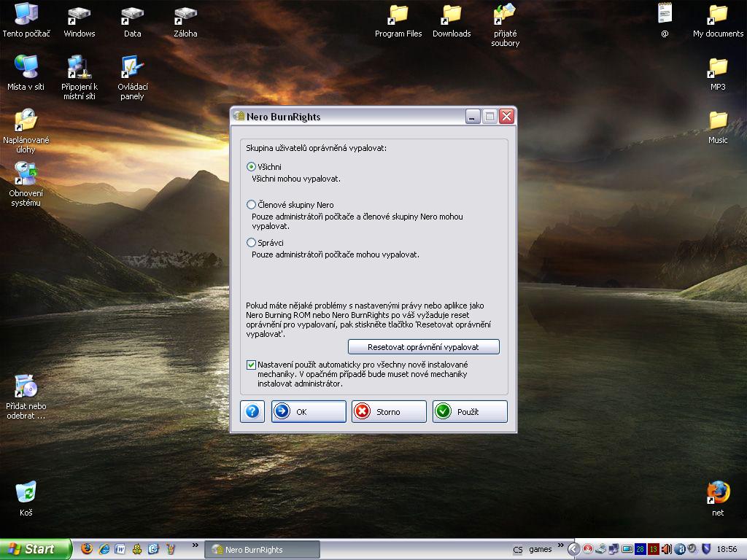Click the system clock showing 18:56
Image resolution: width=747 pixels, height=560 pixels.
(x=727, y=550)
